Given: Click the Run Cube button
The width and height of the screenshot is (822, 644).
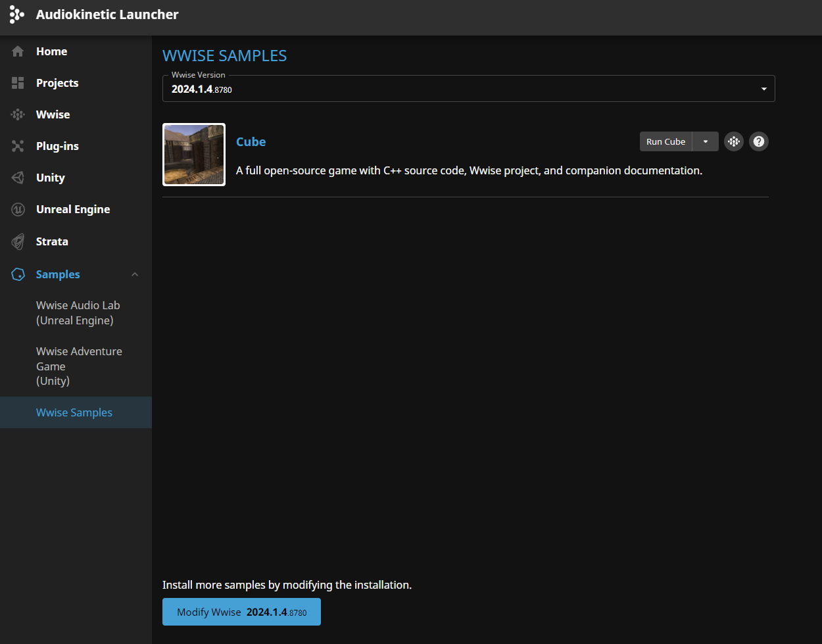Looking at the screenshot, I should [665, 141].
